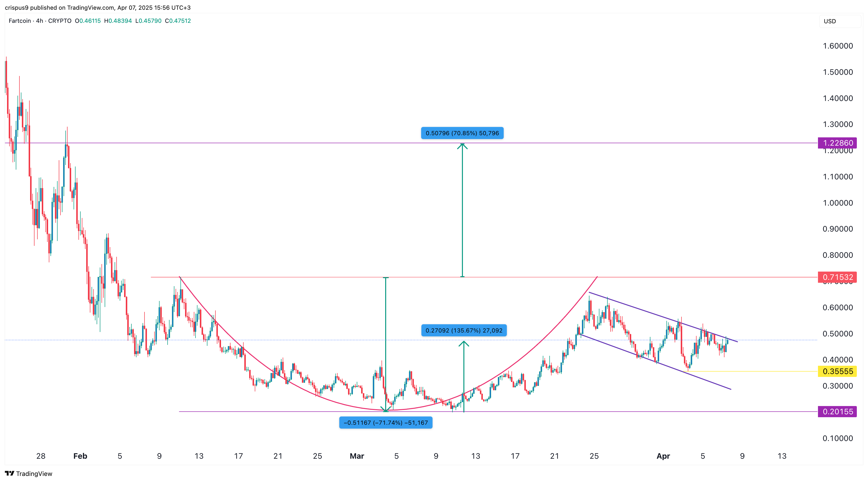868x482 pixels.
Task: Select the 70.85% measurement label
Action: point(462,133)
